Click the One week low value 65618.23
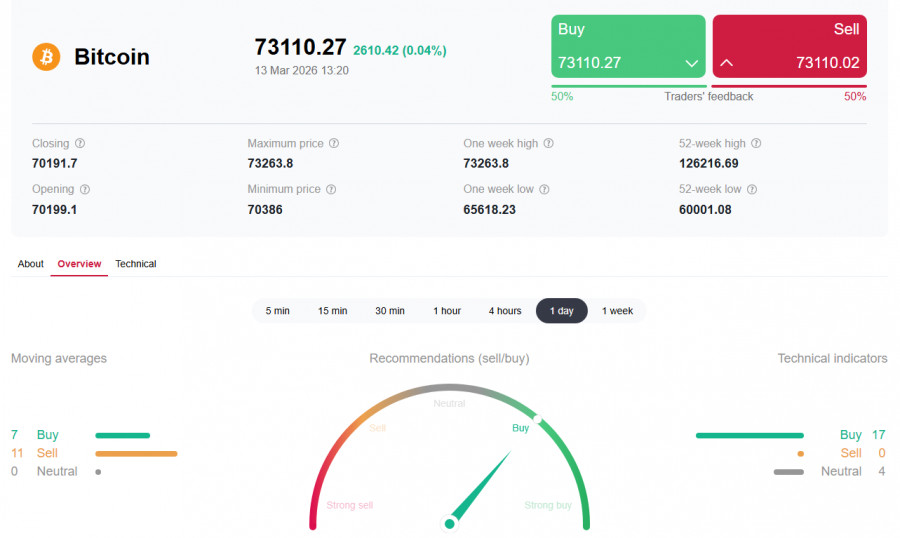900x538 pixels. coord(490,210)
